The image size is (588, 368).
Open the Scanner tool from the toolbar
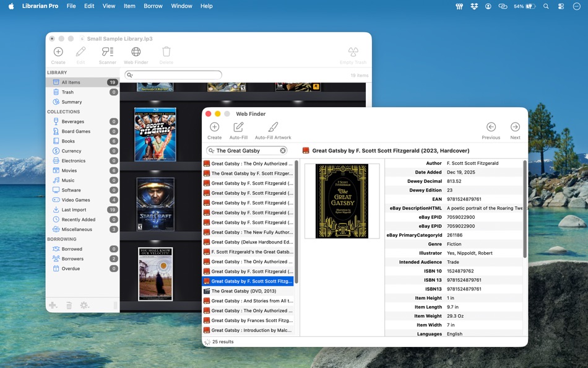coord(106,52)
